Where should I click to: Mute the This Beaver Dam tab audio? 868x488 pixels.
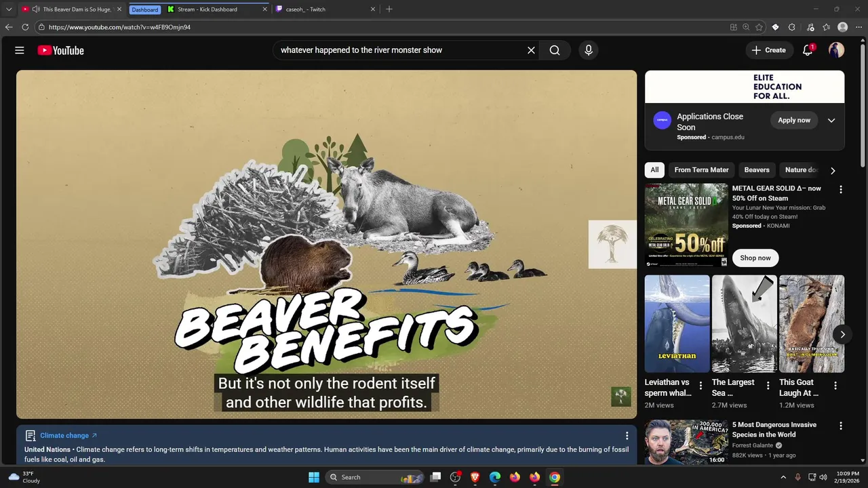(x=36, y=9)
